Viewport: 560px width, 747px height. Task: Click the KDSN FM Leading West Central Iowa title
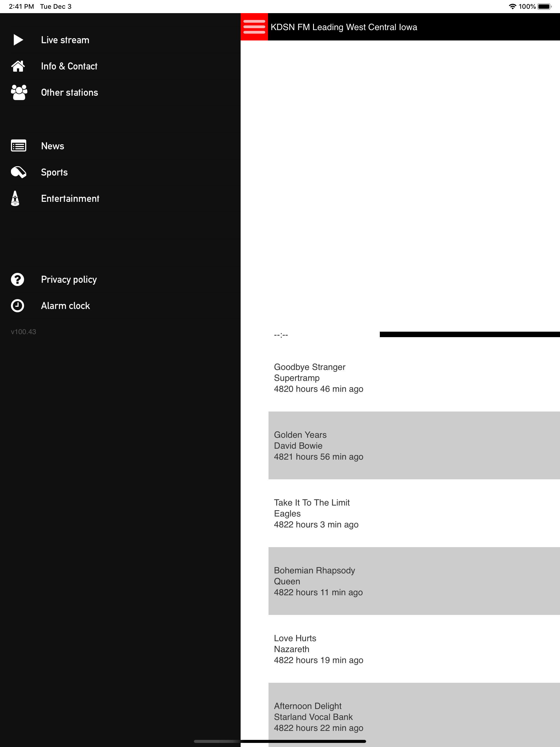(x=344, y=27)
